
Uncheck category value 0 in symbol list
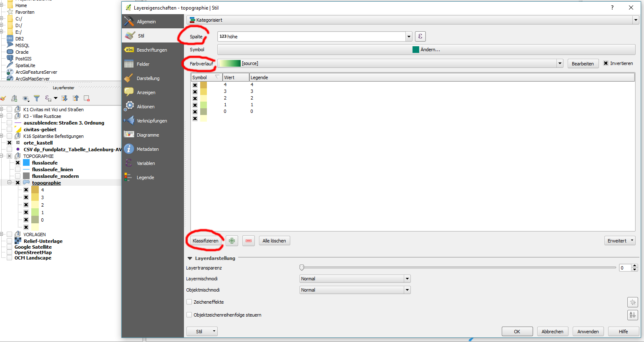point(195,112)
